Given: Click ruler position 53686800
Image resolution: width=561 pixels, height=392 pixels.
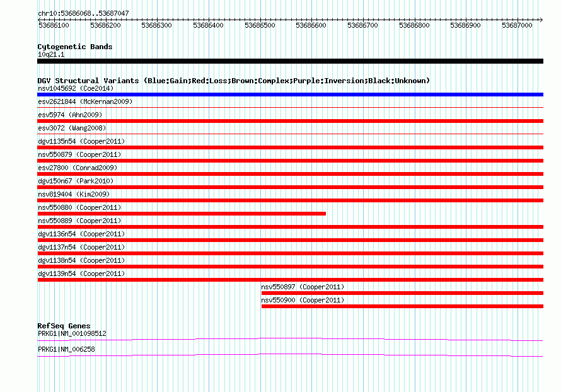Looking at the screenshot, I should (414, 25).
